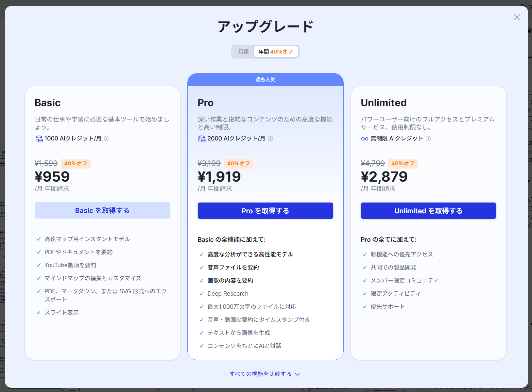
Task: Click the Unlimited plan infinity icon
Action: coord(365,139)
